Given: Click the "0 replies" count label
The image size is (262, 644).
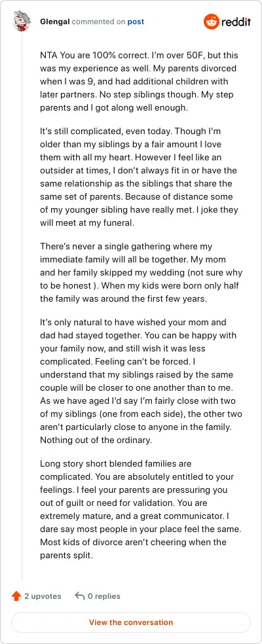Looking at the screenshot, I should click(x=104, y=596).
